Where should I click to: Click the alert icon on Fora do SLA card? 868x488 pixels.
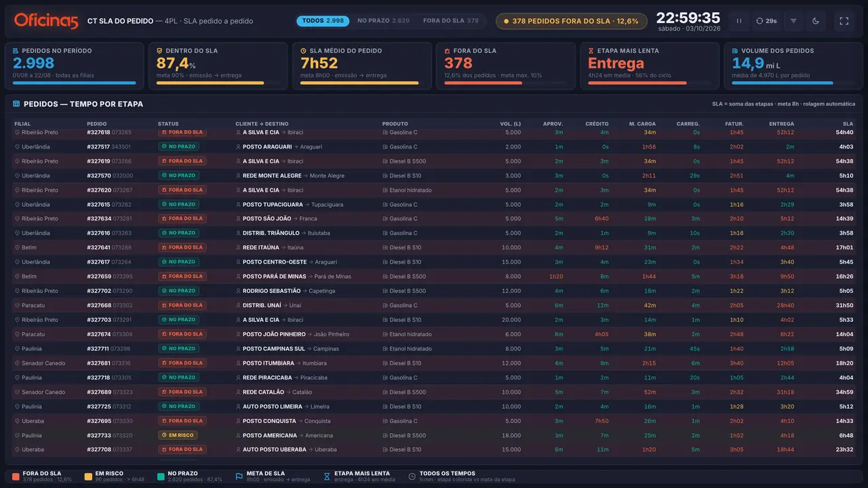[448, 51]
